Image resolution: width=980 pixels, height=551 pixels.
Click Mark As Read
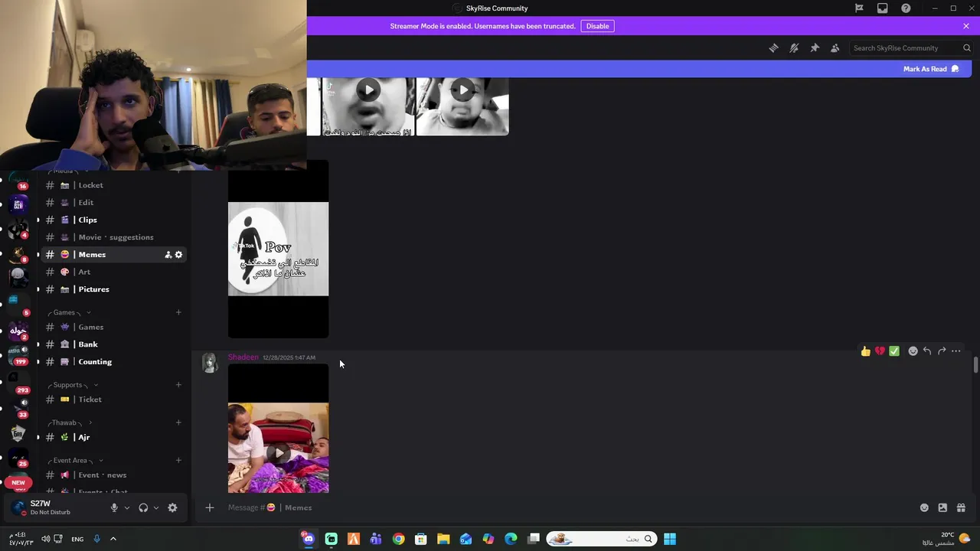(931, 69)
